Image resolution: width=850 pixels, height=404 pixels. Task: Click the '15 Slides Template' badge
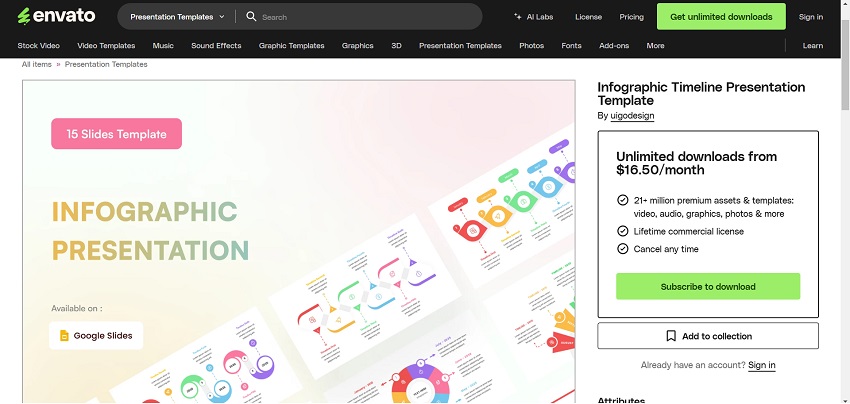(117, 133)
